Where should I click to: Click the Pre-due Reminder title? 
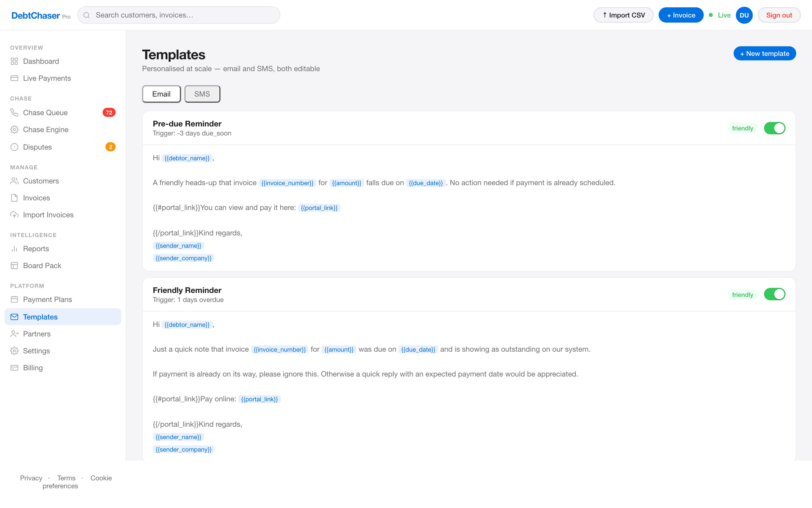pos(187,124)
